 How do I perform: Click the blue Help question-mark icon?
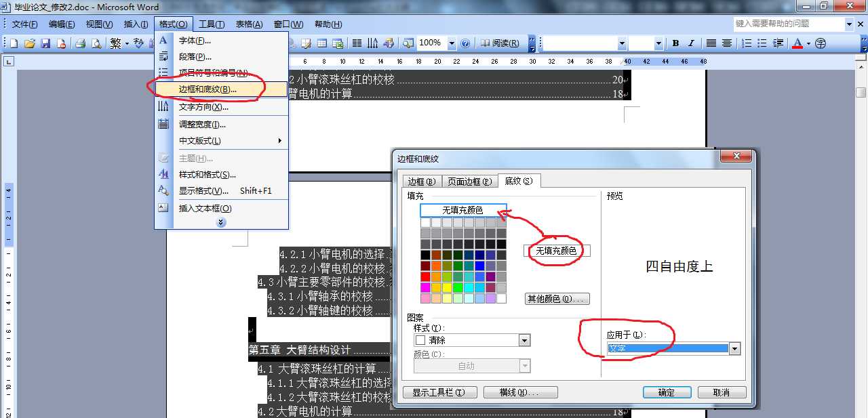(x=465, y=43)
